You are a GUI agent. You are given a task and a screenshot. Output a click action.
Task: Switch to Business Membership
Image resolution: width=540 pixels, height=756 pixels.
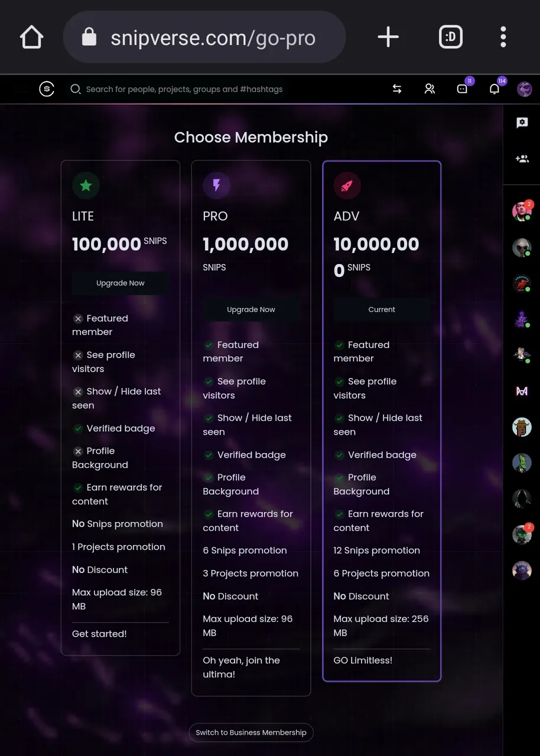[x=251, y=732]
